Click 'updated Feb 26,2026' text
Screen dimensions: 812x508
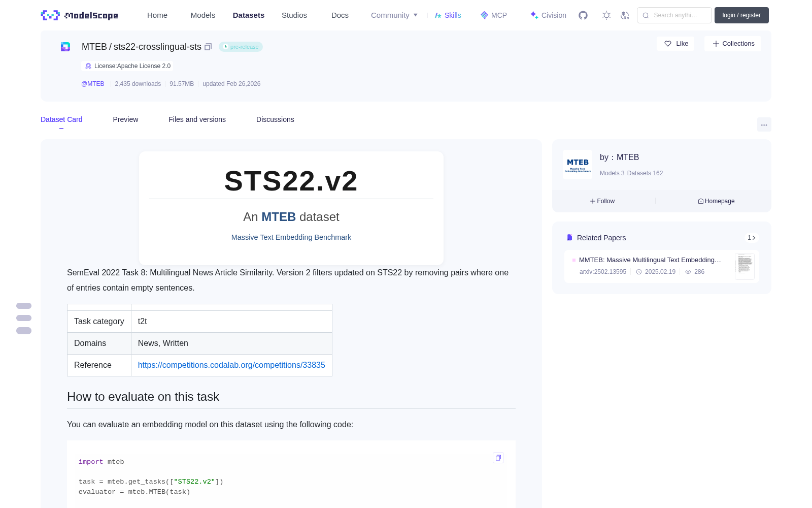pyautogui.click(x=231, y=84)
